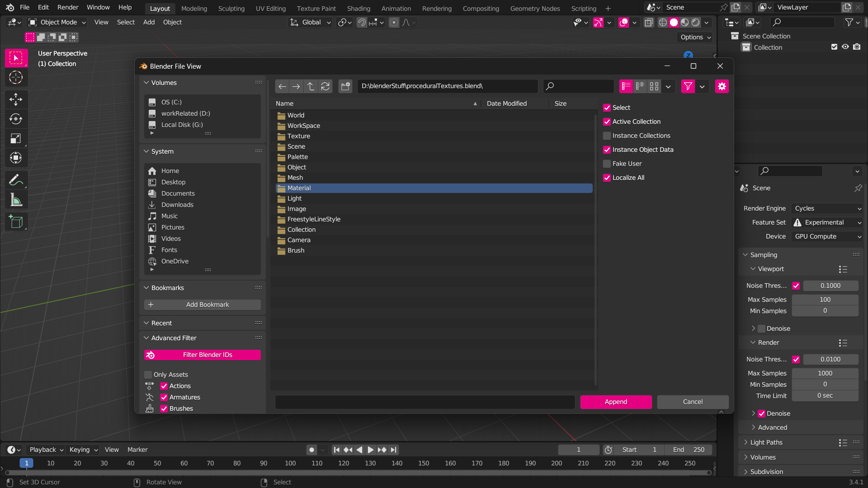The image size is (868, 488).
Task: Switch to thumbnail display mode
Action: pos(654,86)
